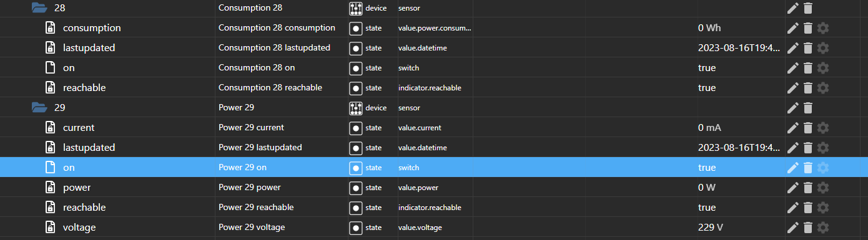868x240 pixels.
Task: Collapse folder 29 in the object tree
Action: 39,108
